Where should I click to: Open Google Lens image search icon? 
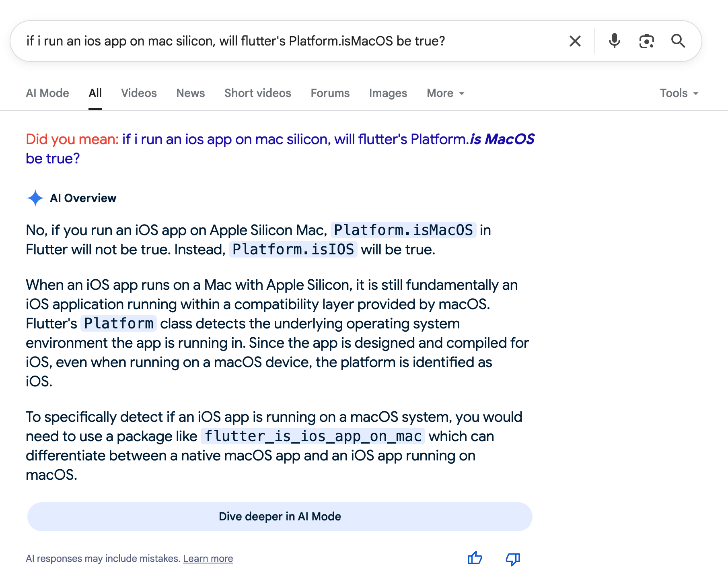(x=646, y=41)
